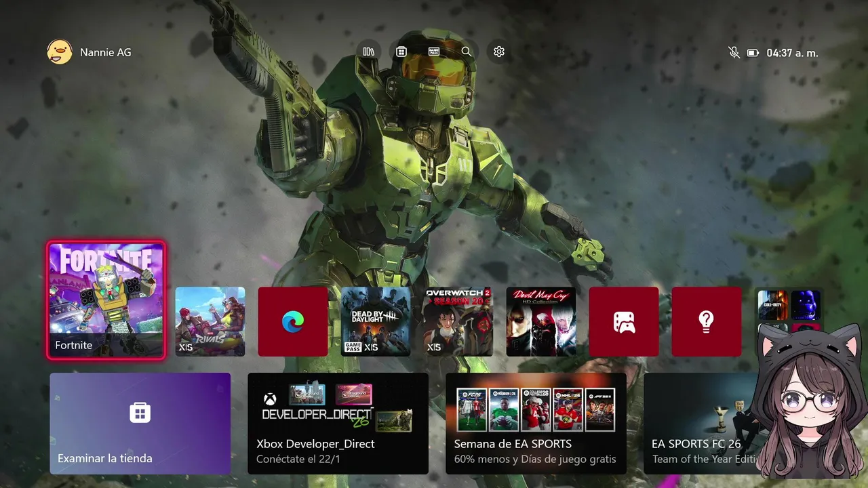Click the X|S badge on Overwatch 2 tile
The image size is (868, 488).
tap(434, 347)
